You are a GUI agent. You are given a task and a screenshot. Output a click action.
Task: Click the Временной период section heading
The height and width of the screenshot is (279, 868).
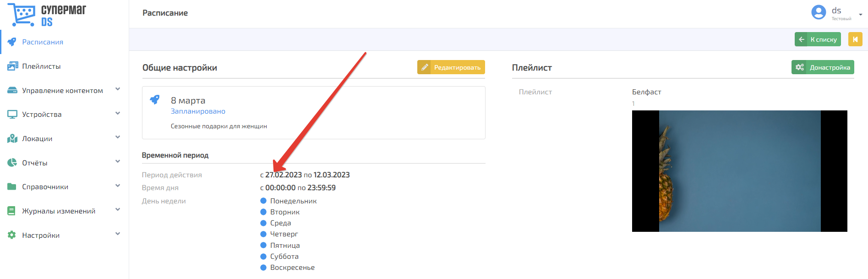point(175,155)
